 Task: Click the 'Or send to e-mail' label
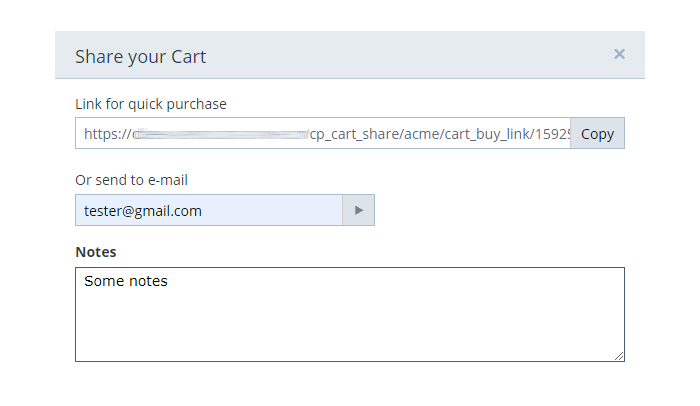click(131, 180)
